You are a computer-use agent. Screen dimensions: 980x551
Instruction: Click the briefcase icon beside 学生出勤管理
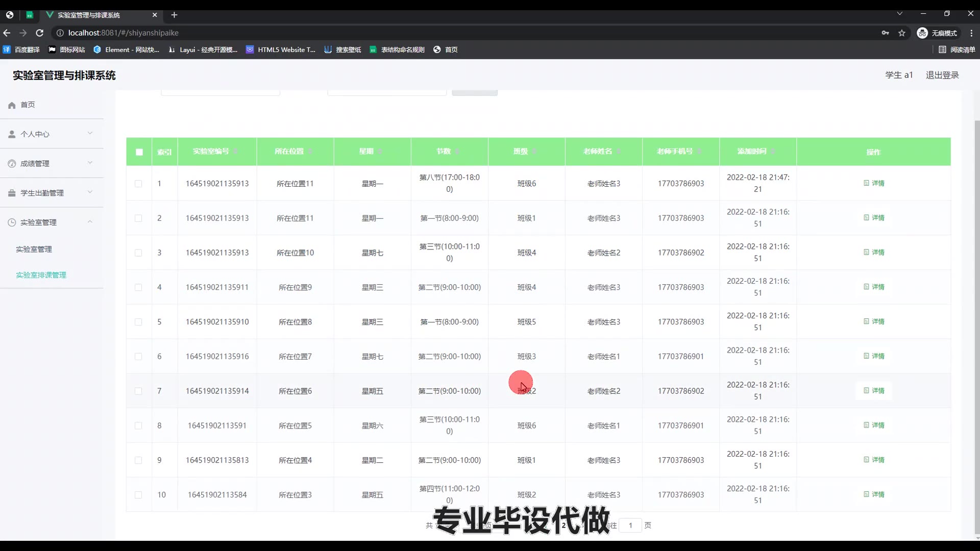(x=12, y=193)
